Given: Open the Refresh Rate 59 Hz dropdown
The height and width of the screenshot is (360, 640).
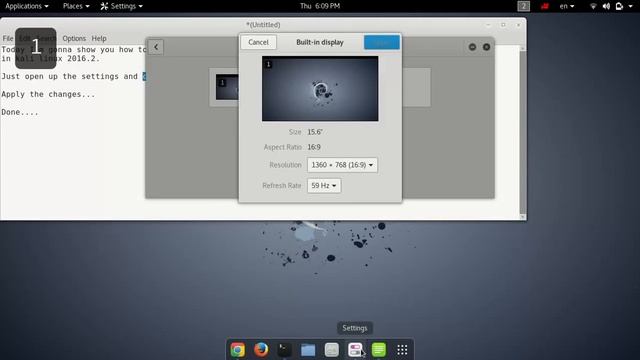Looking at the screenshot, I should coord(324,186).
